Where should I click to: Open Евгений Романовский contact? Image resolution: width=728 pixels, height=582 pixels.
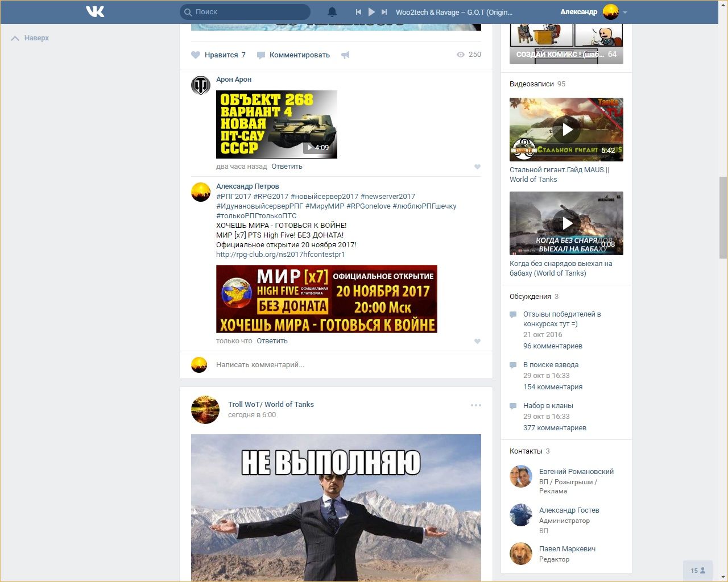coord(576,472)
